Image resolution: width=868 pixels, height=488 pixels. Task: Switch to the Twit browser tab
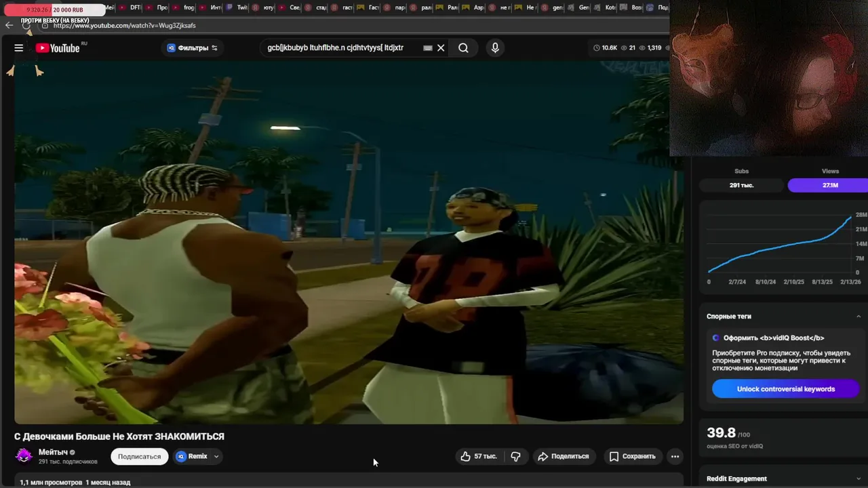coord(237,7)
